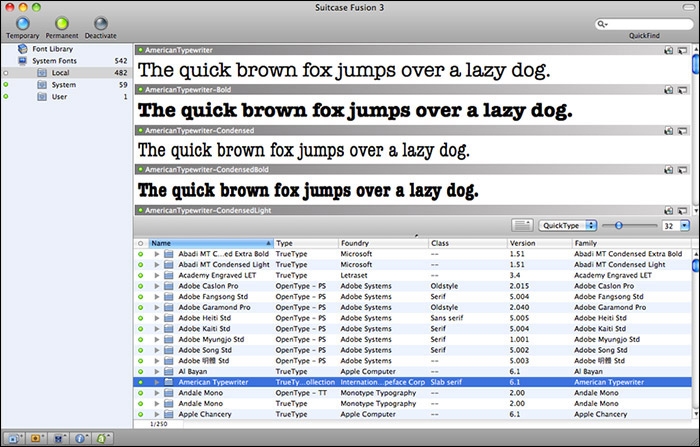
Task: Click the info icon in bottom toolbar
Action: tap(81, 438)
